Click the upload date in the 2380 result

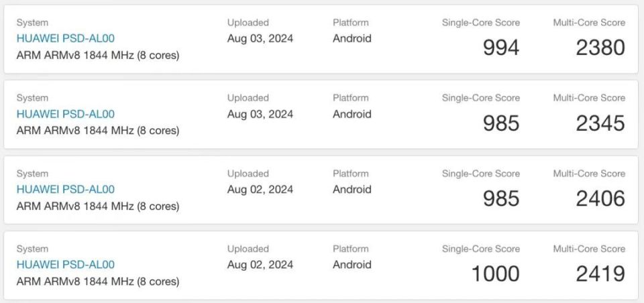pyautogui.click(x=260, y=39)
